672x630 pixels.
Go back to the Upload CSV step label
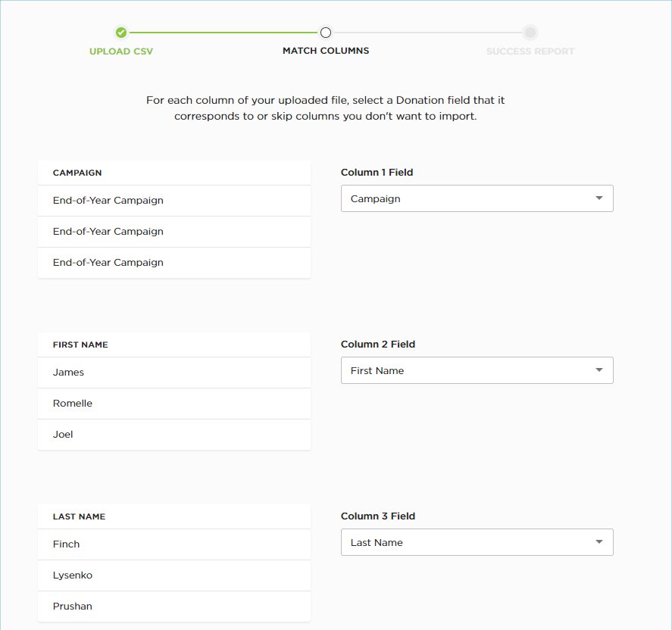(121, 51)
